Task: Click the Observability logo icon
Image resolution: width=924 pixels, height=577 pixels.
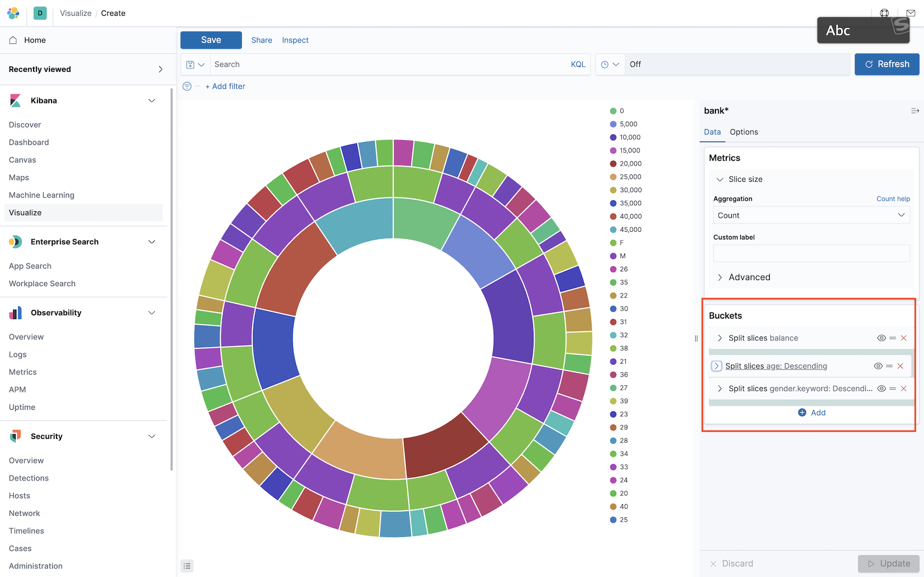Action: click(15, 313)
